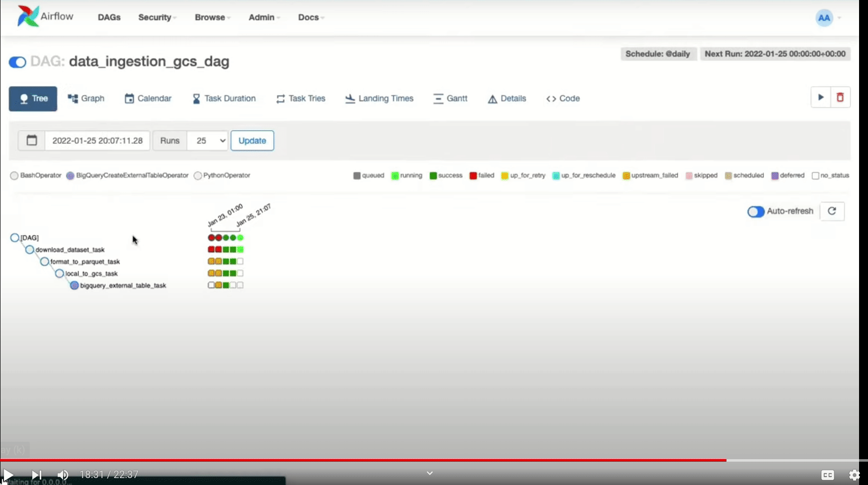
Task: Click the queued gray legend swatch
Action: (x=357, y=176)
